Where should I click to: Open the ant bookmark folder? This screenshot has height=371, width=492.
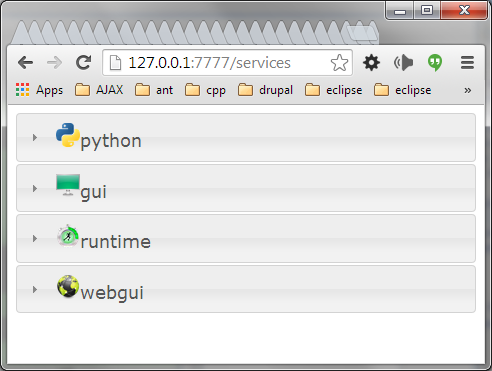click(154, 90)
